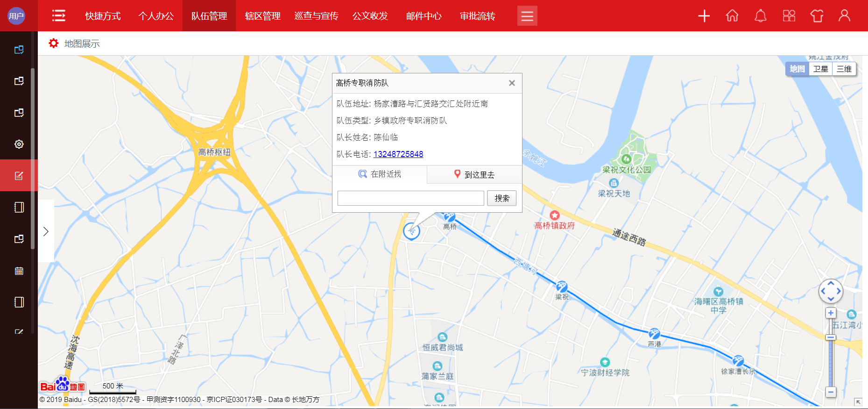Click the 梁祝文化公园 marker
868x409 pixels.
click(627, 159)
